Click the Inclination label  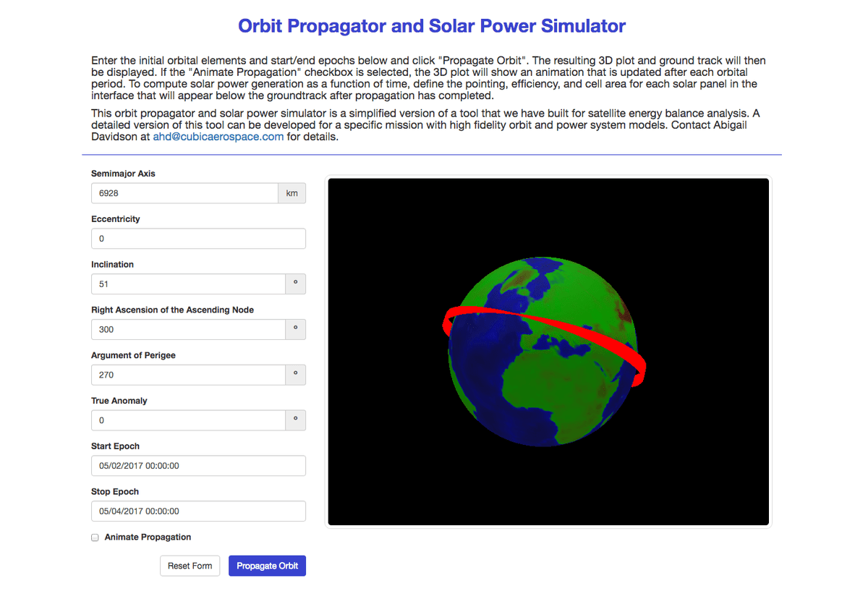112,265
